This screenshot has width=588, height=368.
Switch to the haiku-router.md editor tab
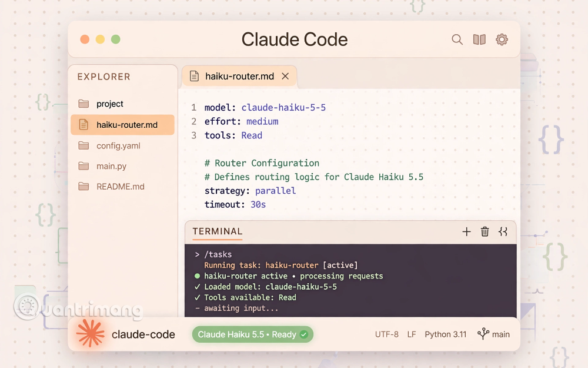pos(239,77)
